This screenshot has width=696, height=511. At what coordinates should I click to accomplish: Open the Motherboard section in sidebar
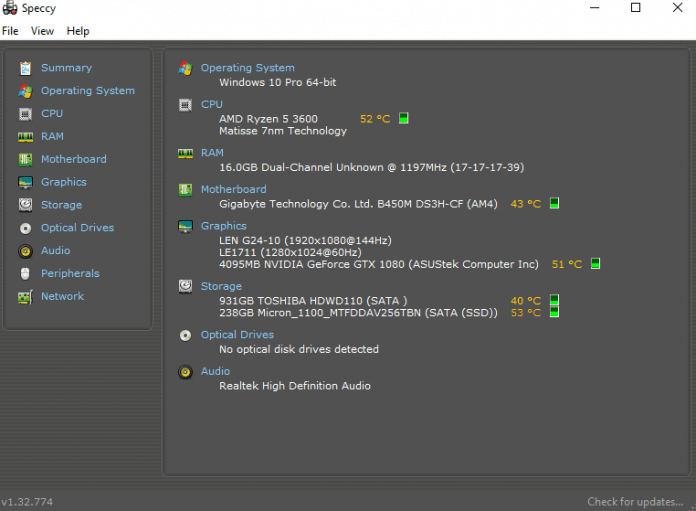74,159
